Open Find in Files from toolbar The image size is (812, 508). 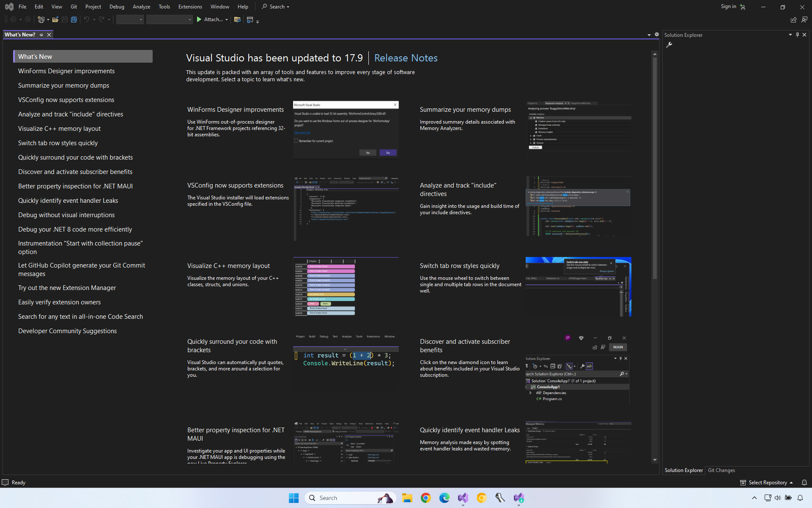pos(237,19)
